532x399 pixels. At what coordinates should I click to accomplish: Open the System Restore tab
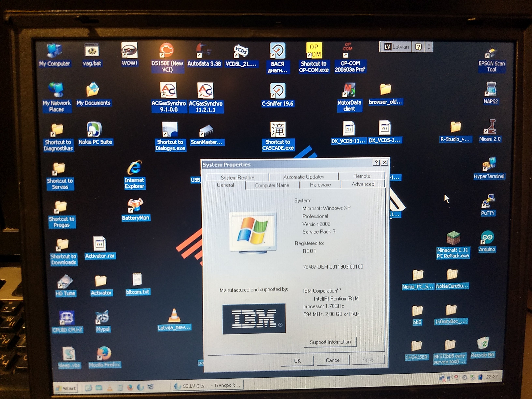coord(237,177)
